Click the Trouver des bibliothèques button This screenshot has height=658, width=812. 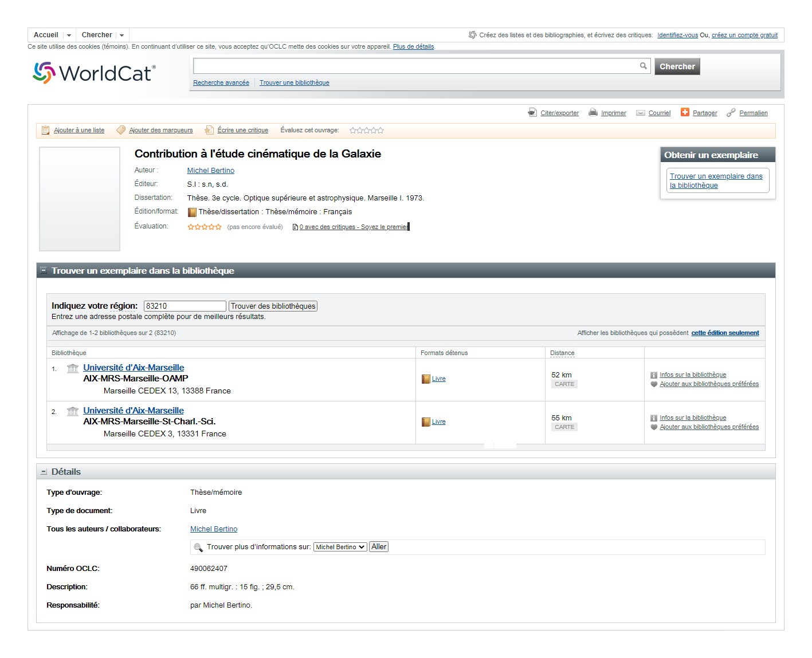point(273,306)
